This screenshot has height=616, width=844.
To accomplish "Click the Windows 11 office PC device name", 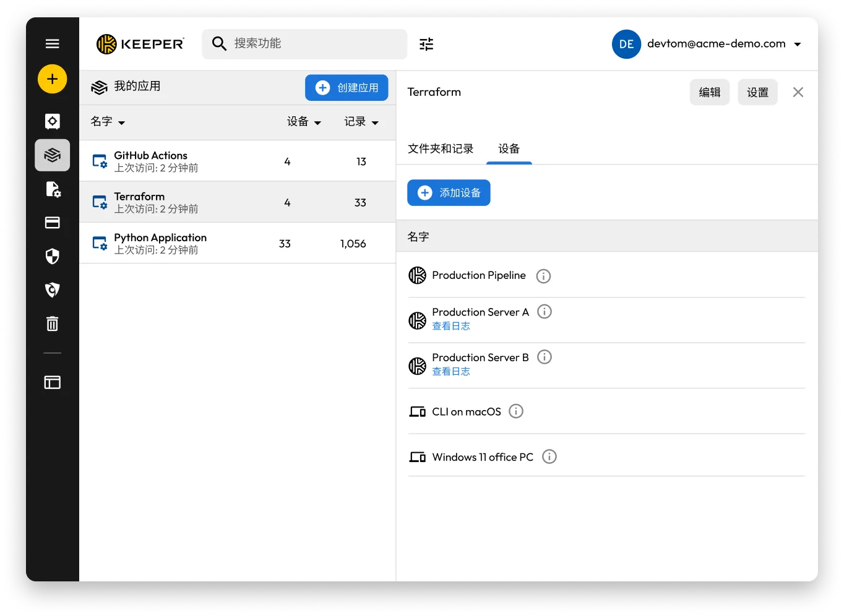I will coord(483,457).
